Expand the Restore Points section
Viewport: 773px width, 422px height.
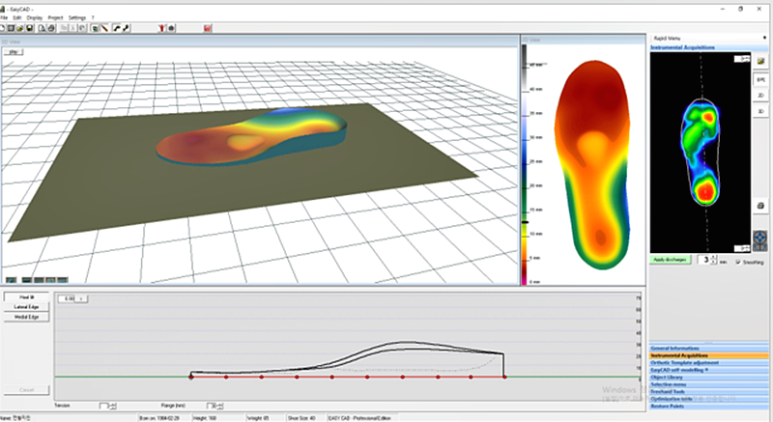point(709,406)
